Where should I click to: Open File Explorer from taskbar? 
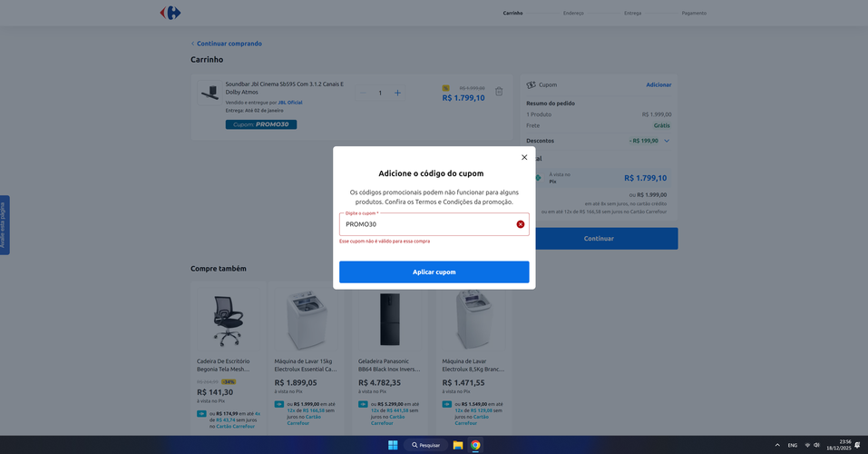[x=458, y=445]
